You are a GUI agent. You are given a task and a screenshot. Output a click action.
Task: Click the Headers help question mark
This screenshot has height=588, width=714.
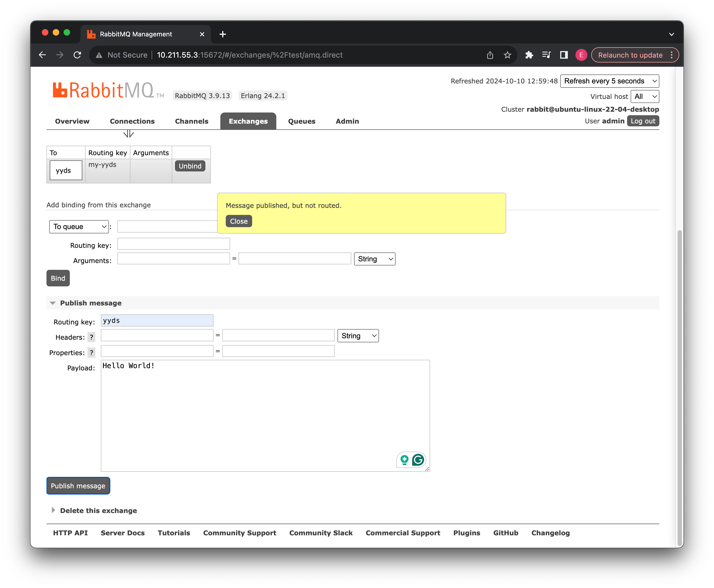(91, 337)
